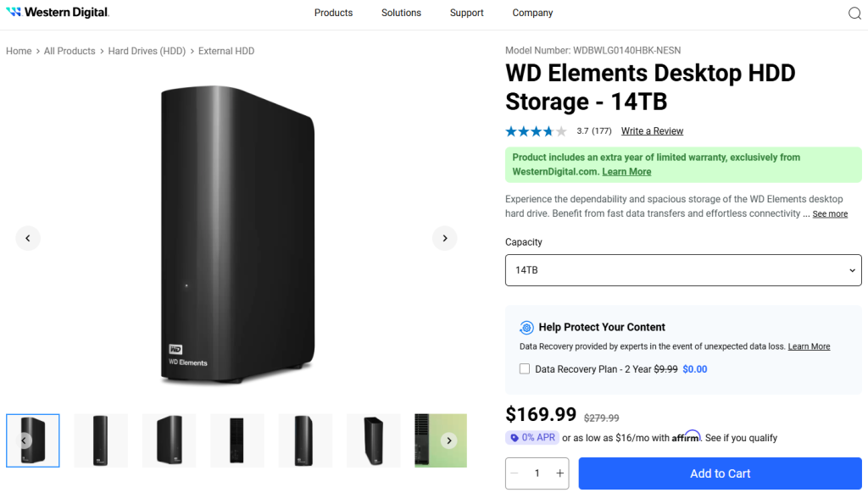Show the previous product image arrow

pyautogui.click(x=28, y=238)
